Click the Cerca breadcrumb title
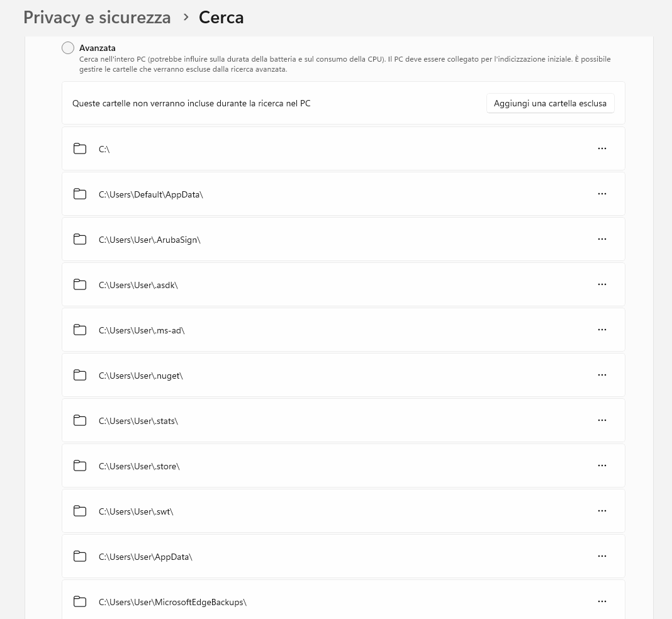The height and width of the screenshot is (619, 672). [221, 18]
